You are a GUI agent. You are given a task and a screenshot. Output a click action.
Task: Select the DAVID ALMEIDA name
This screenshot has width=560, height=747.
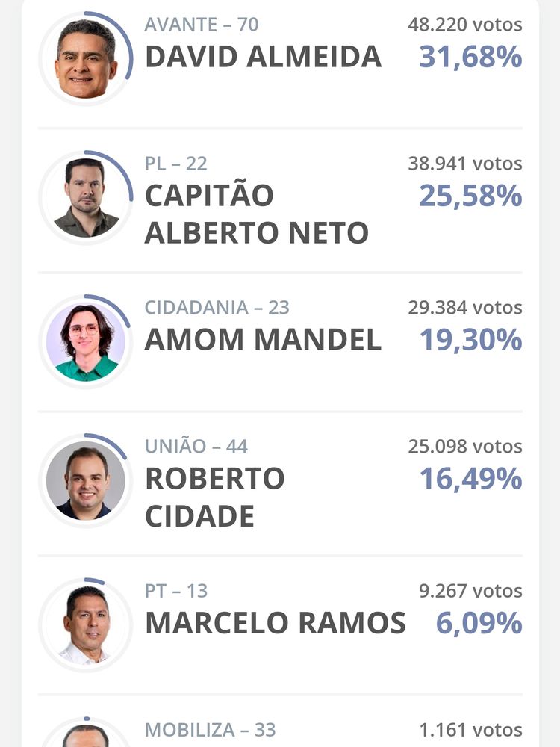click(x=263, y=57)
